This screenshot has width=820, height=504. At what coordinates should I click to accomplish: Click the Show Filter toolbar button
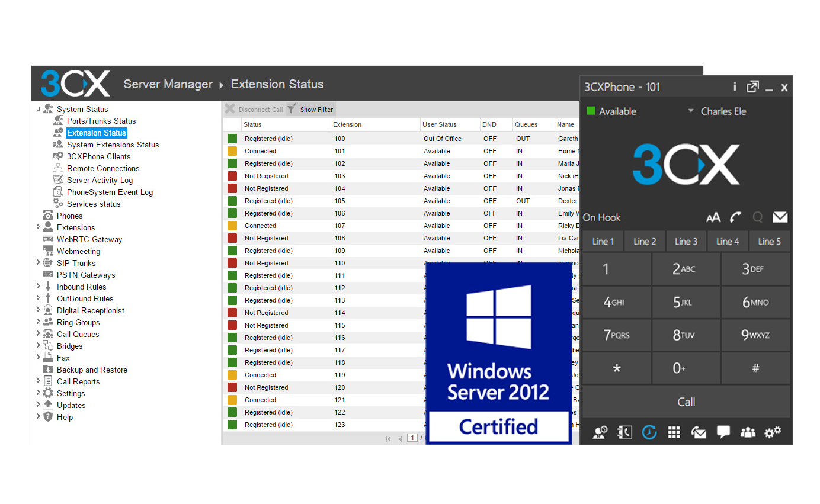310,109
